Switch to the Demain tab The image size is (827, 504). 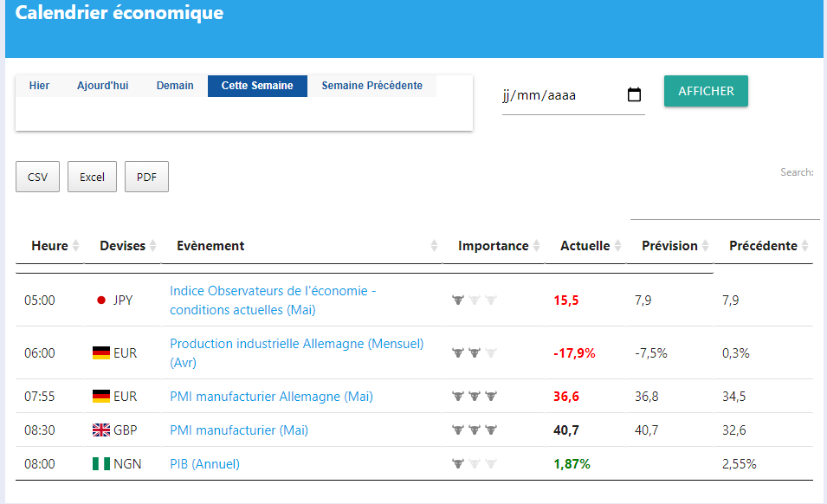coord(175,86)
